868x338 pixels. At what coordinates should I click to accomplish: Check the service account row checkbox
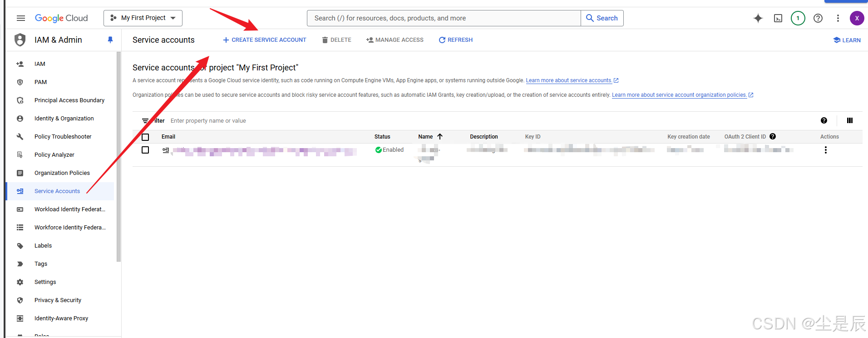tap(145, 150)
